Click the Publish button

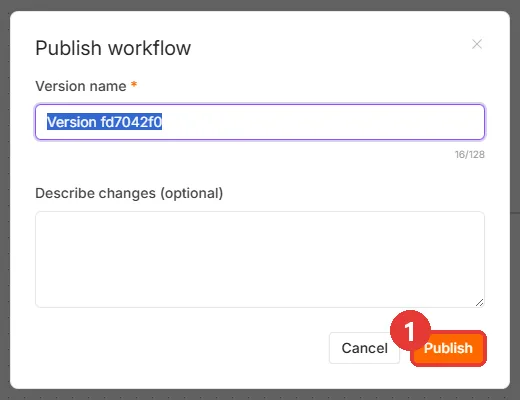448,348
